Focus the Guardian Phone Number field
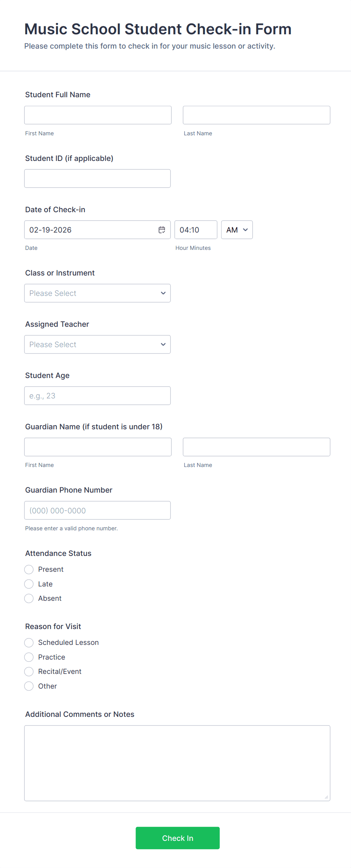The width and height of the screenshot is (351, 868). pos(97,510)
